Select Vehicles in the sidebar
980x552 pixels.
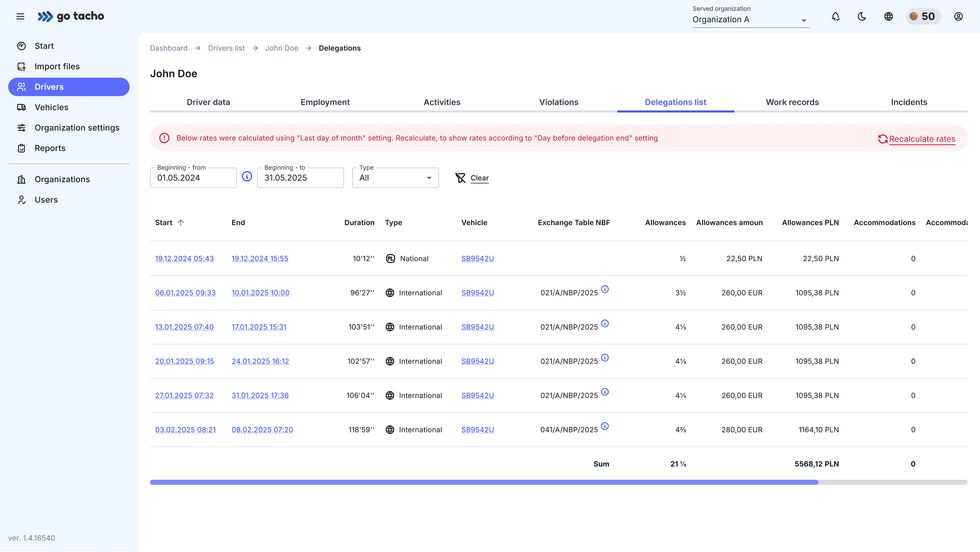click(x=51, y=107)
